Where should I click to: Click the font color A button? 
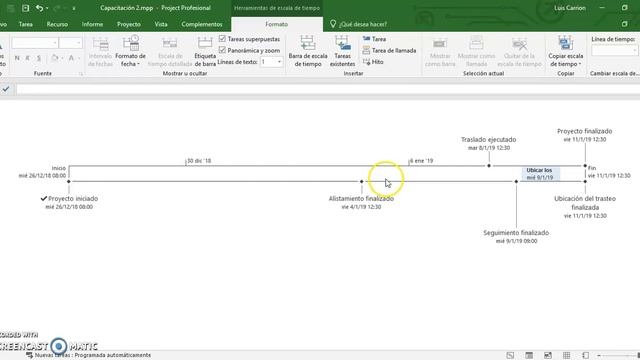click(71, 58)
